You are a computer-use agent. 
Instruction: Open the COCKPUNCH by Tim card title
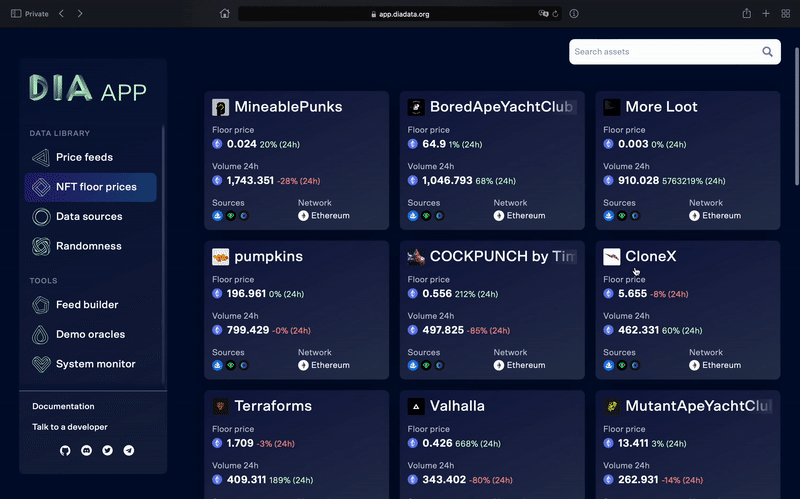click(x=503, y=256)
